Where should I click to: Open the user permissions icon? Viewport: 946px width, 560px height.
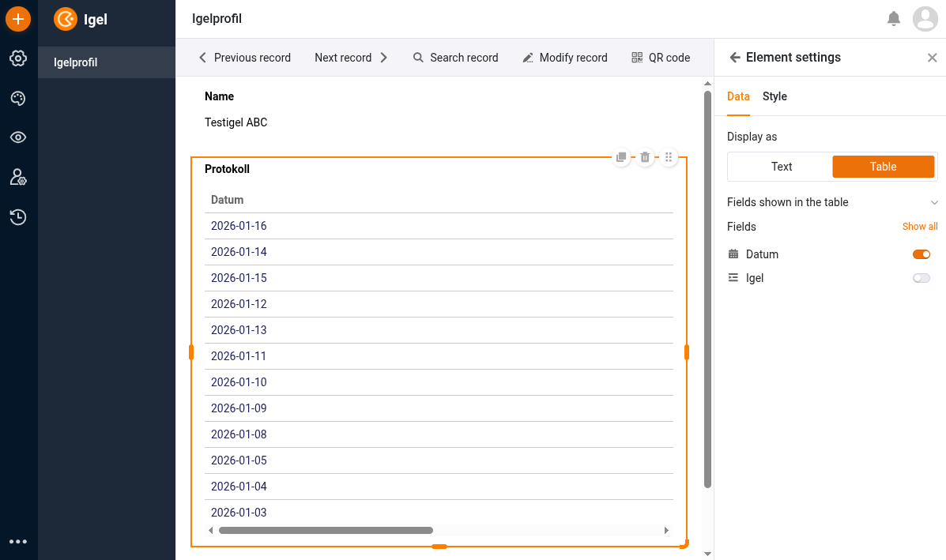click(x=18, y=177)
